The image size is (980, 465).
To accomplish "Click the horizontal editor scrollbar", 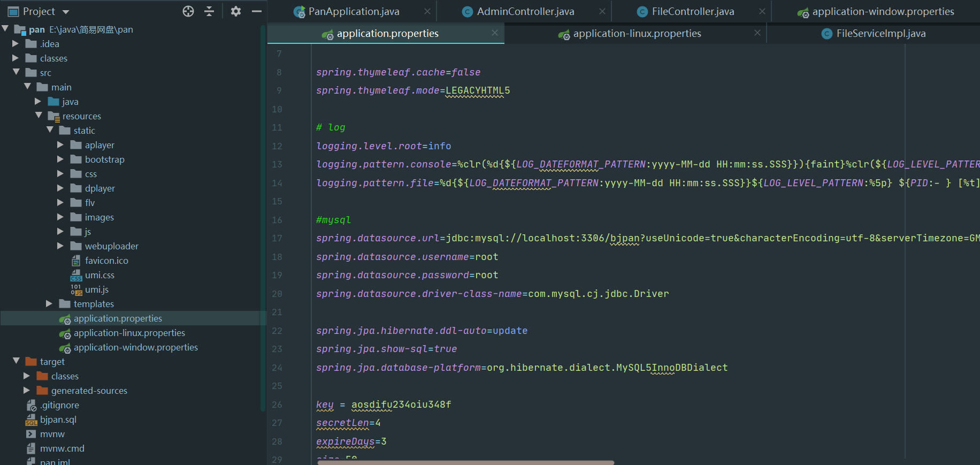I will pyautogui.click(x=465, y=462).
